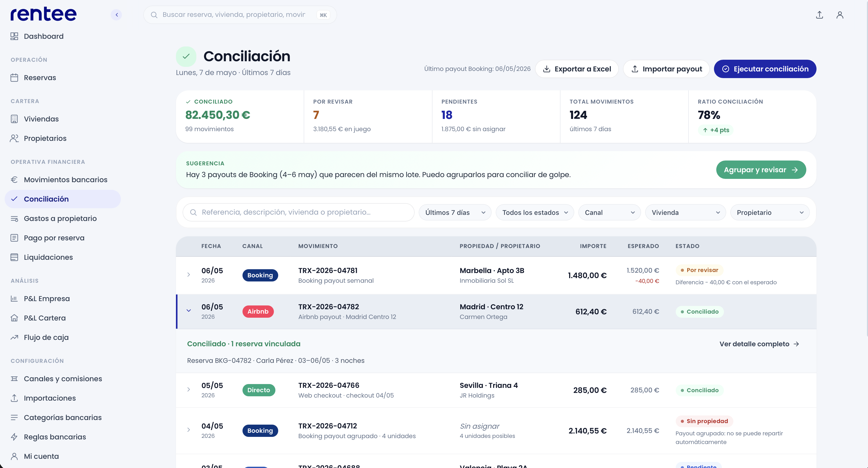This screenshot has height=468, width=868.
Task: Click the Importaciones upload icon
Action: (14, 398)
